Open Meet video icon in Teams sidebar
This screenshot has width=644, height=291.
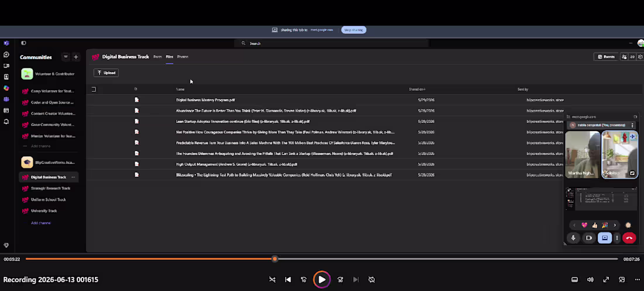tap(6, 66)
